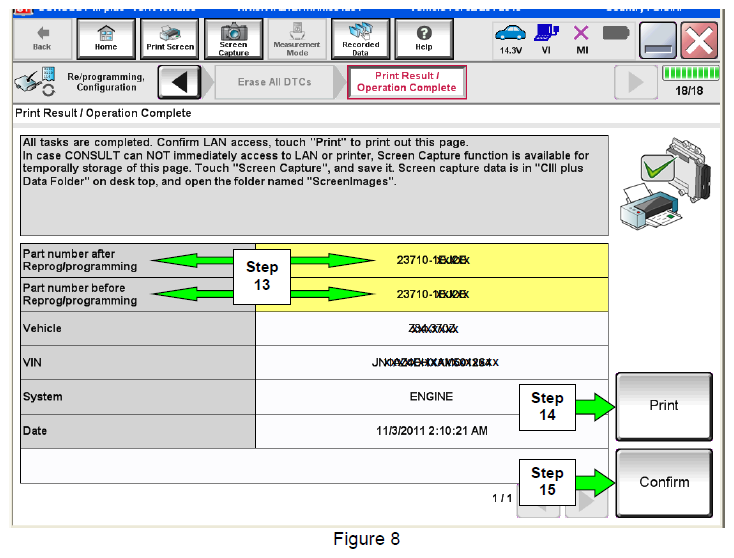734x558 pixels.
Task: Open the Help icon
Action: (x=424, y=37)
